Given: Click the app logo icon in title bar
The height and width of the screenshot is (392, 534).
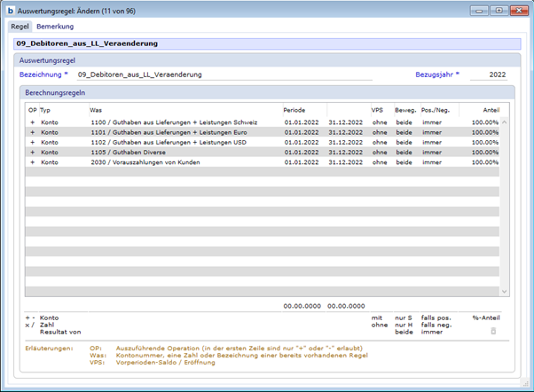Looking at the screenshot, I should pyautogui.click(x=10, y=10).
